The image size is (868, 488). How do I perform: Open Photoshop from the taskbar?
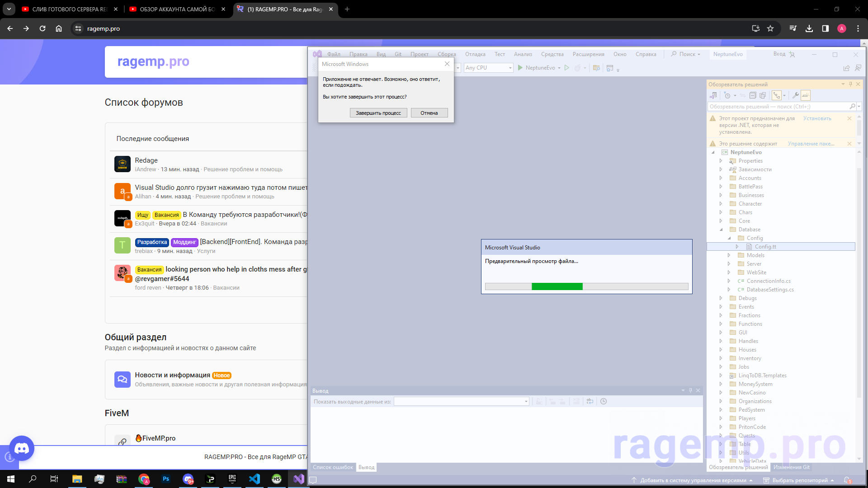coord(166,479)
